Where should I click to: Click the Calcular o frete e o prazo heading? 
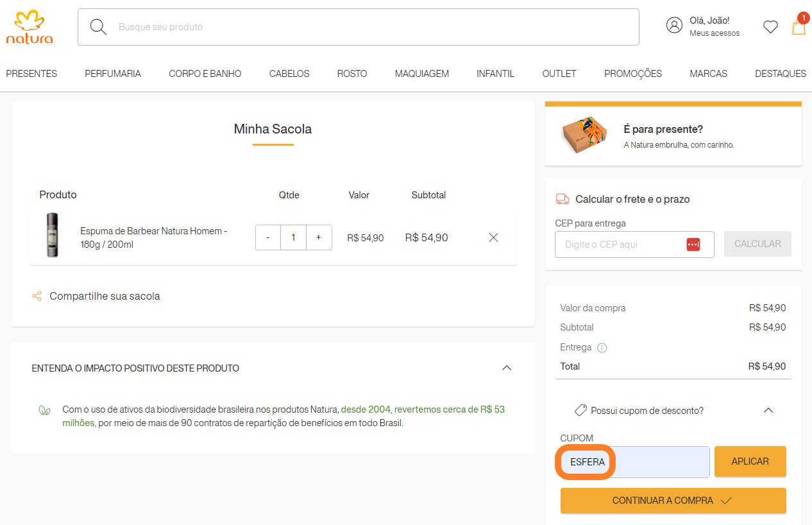[632, 200]
